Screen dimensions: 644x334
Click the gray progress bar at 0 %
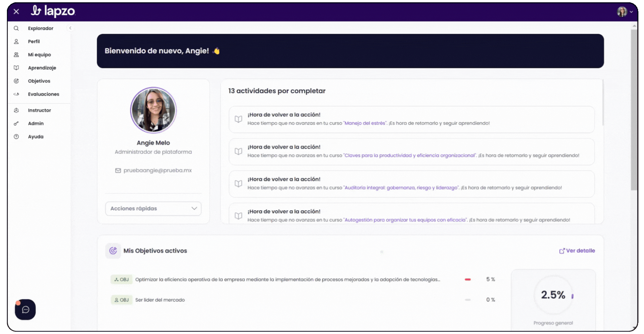[468, 300]
